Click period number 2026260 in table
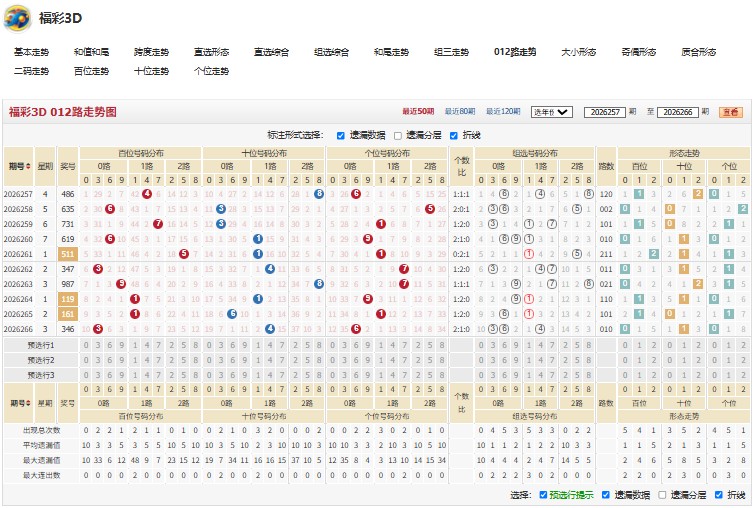This screenshot has height=508, width=754. [18, 239]
